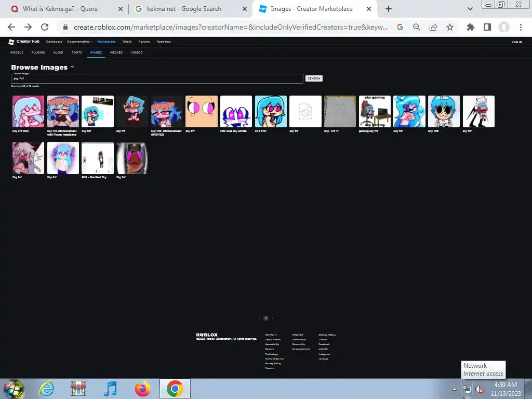The width and height of the screenshot is (532, 399).
Task: Open the 'with Flower headband' sky image
Action: point(63,111)
